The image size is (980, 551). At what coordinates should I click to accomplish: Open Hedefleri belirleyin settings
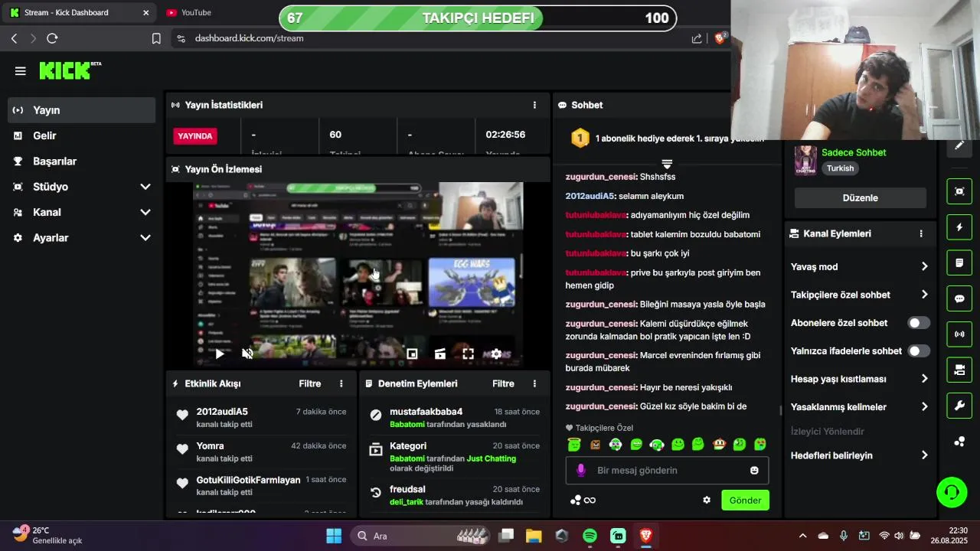[860, 455]
